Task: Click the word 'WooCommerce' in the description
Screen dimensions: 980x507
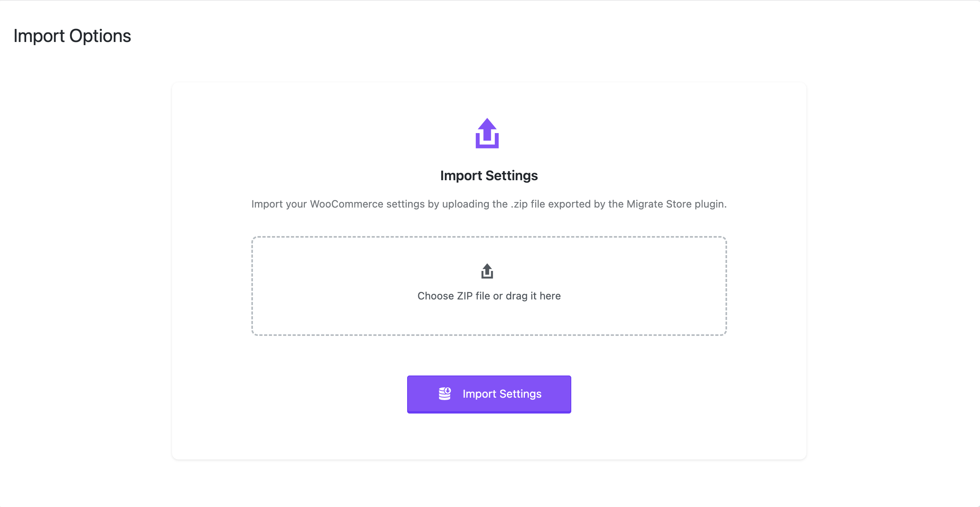Action: tap(346, 204)
